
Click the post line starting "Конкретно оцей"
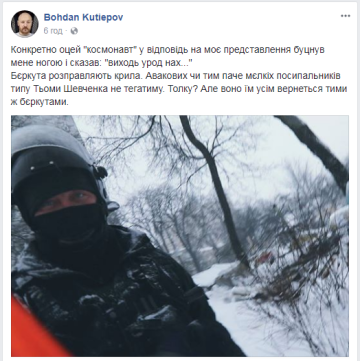click(x=168, y=50)
